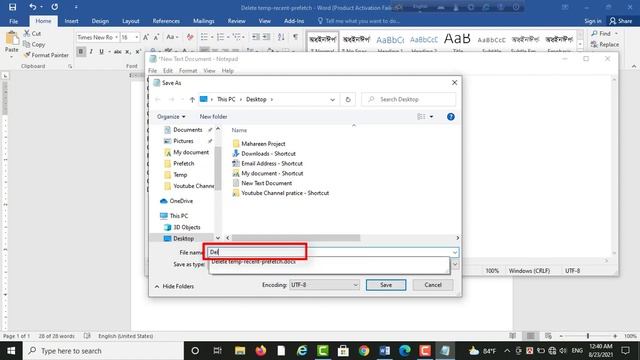Image resolution: width=640 pixels, height=360 pixels.
Task: Open Firefox from the taskbar
Action: (260, 351)
